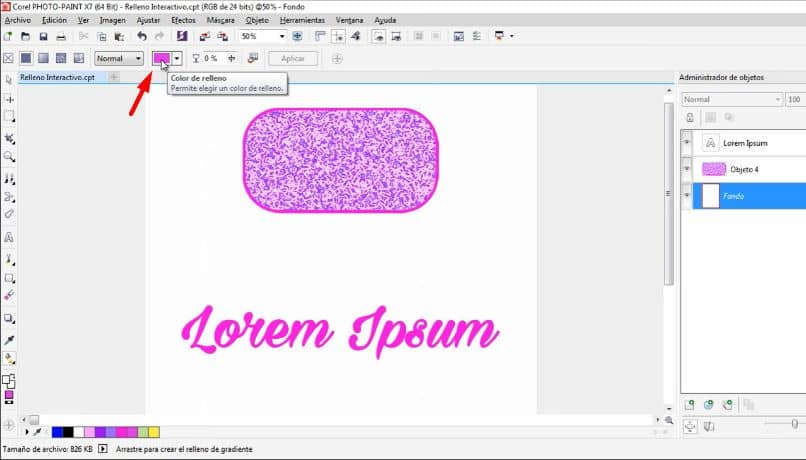
Task: Open the Imagen menu
Action: tap(113, 20)
